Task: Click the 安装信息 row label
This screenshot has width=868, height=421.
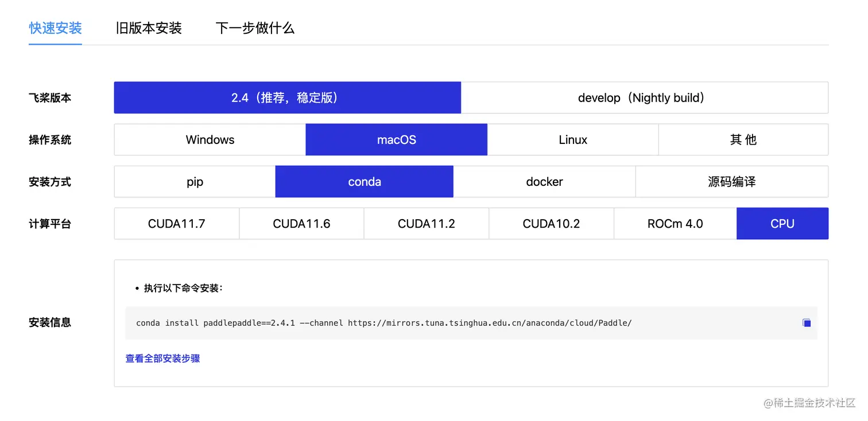Action: [50, 322]
